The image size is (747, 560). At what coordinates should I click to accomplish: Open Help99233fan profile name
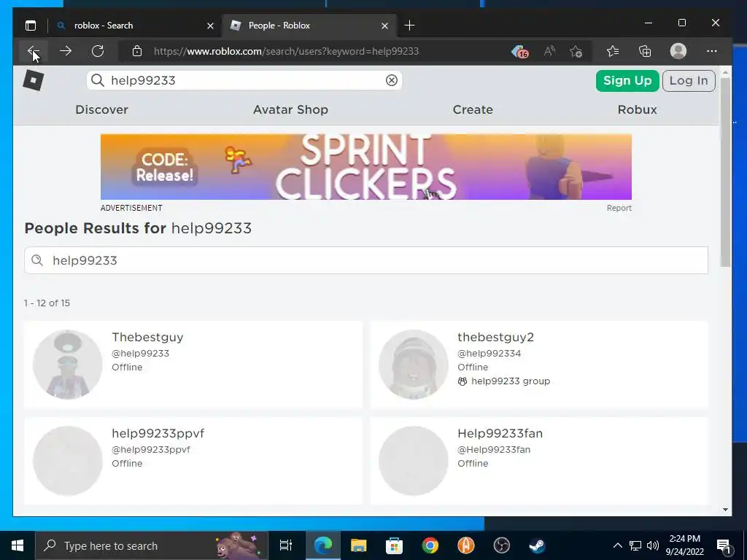[500, 433]
